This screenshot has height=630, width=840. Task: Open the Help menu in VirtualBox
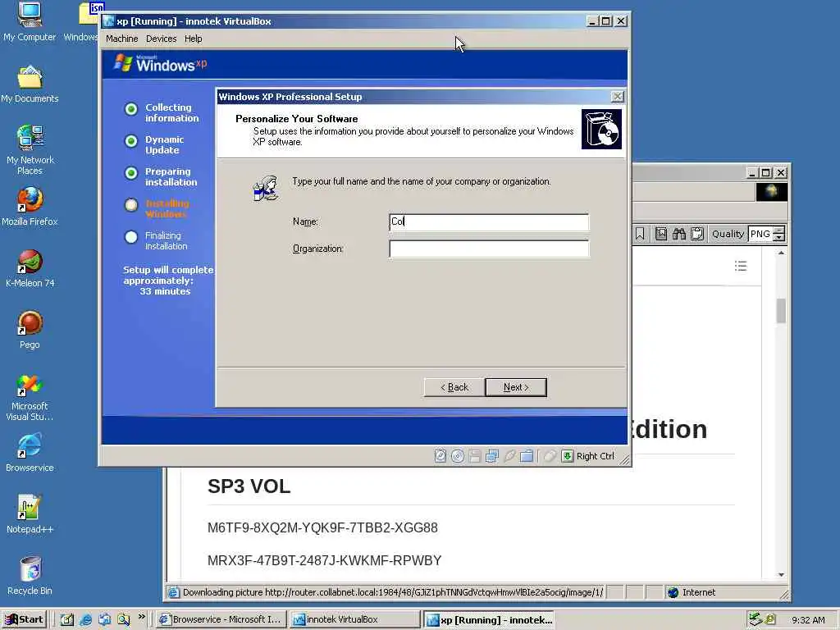pyautogui.click(x=193, y=39)
